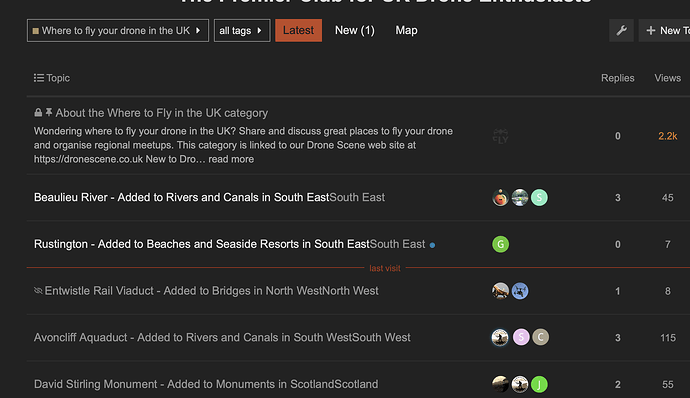Screen dimensions: 690x398
Task: Click views count 55 on David Stirling row
Action: click(x=668, y=384)
